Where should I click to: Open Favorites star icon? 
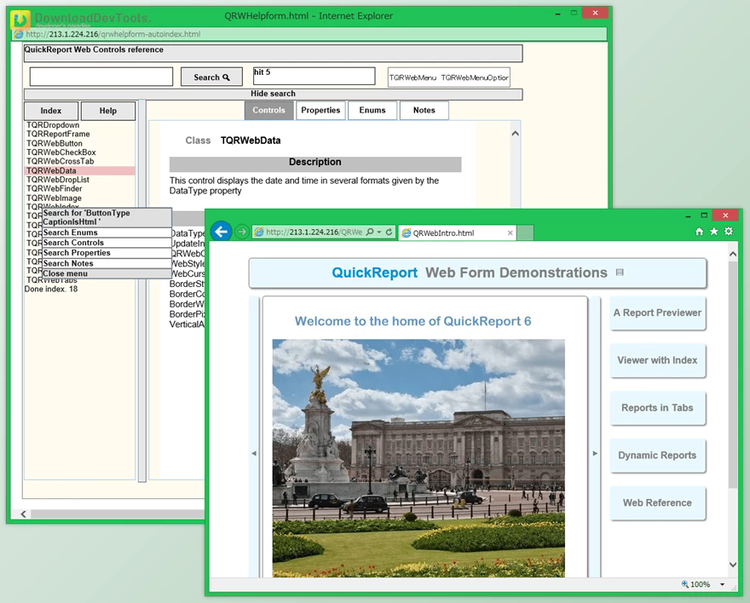tap(714, 231)
